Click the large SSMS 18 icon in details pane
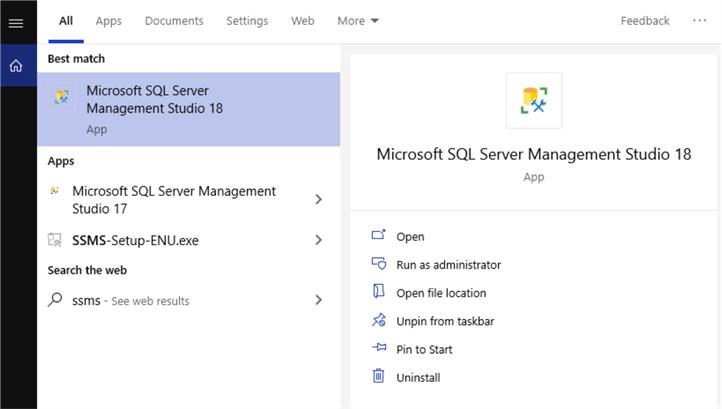Screen dimensions: 722x409 click(x=534, y=100)
